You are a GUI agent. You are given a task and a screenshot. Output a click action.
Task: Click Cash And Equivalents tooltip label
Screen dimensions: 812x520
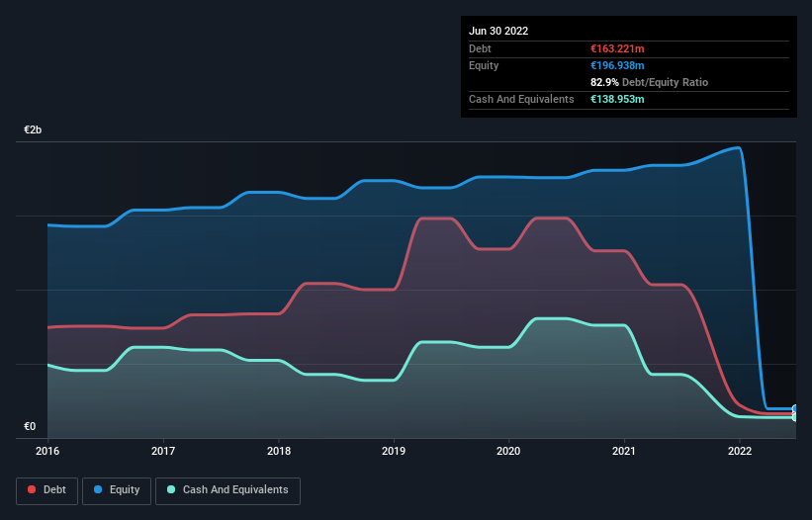pyautogui.click(x=521, y=99)
